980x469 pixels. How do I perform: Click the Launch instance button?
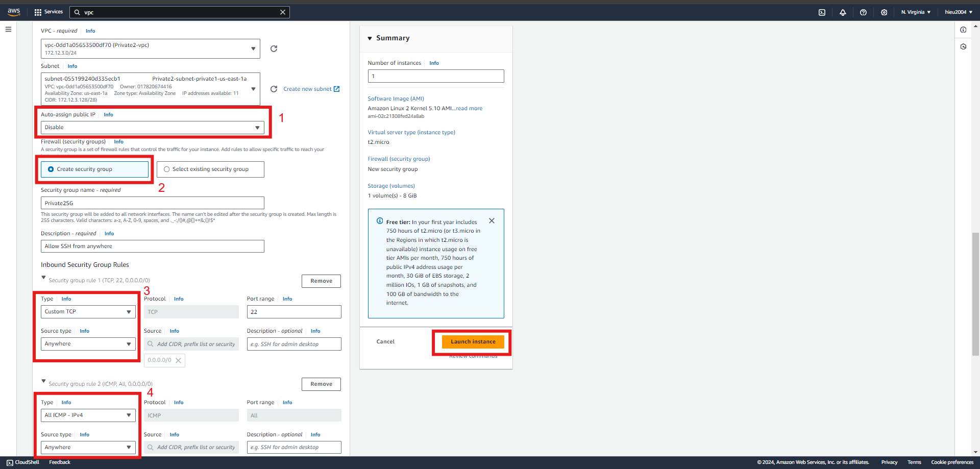pyautogui.click(x=473, y=342)
